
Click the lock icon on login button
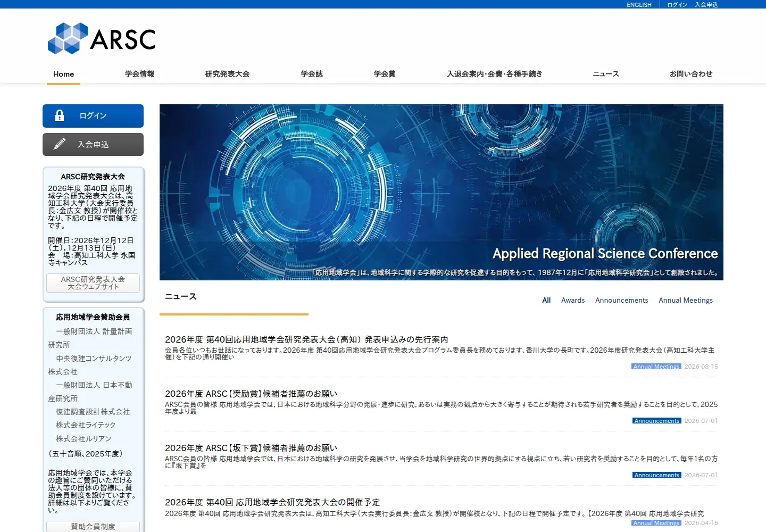coord(60,115)
